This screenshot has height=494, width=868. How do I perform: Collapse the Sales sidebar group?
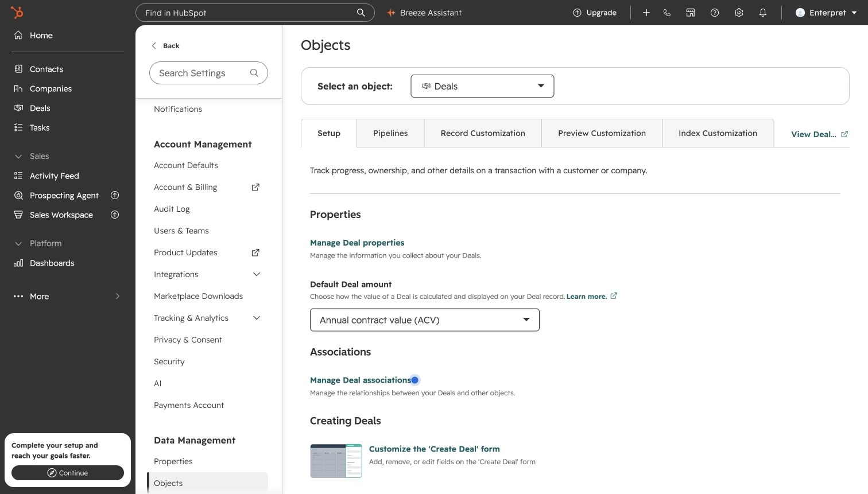[32, 156]
